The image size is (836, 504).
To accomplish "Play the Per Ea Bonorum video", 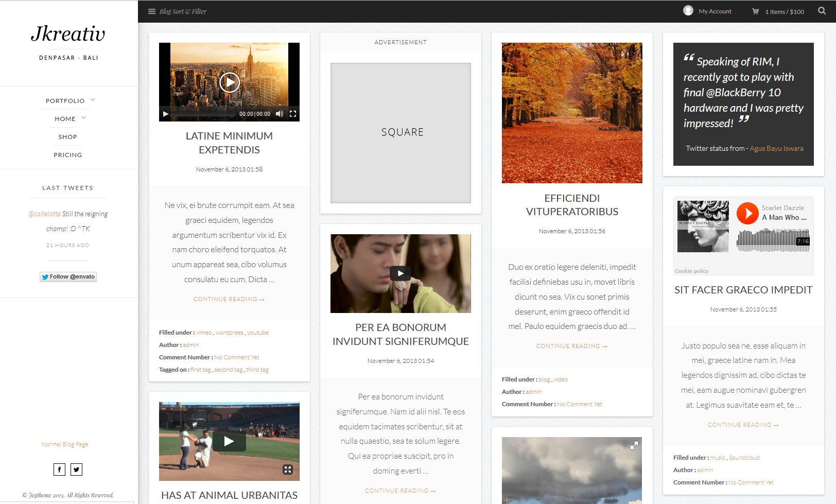I will pyautogui.click(x=400, y=273).
